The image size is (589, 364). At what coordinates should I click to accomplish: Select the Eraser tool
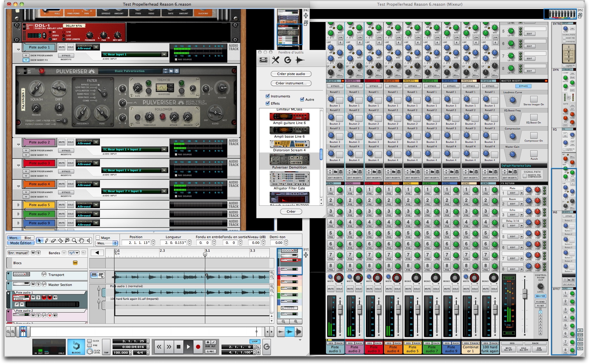coord(53,241)
